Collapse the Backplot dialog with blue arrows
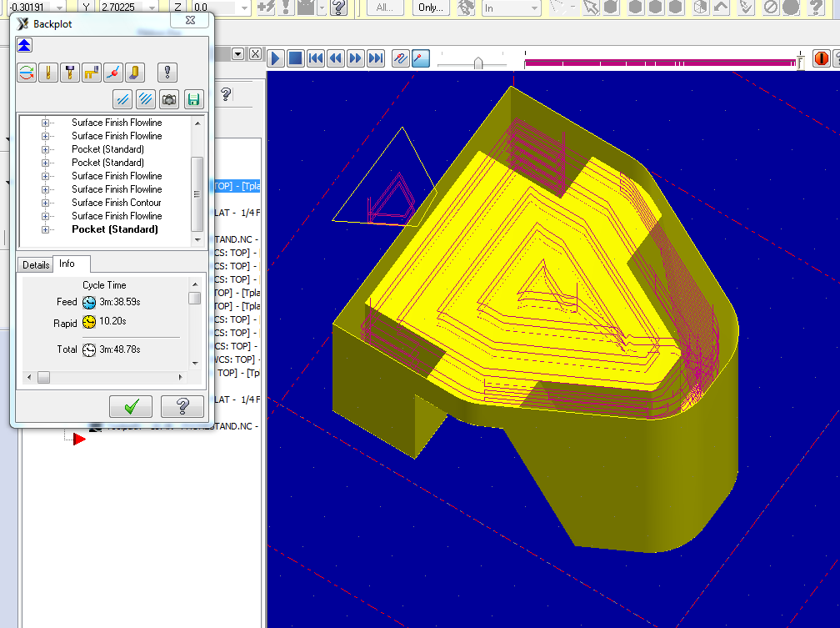Image resolution: width=840 pixels, height=628 pixels. (x=25, y=45)
